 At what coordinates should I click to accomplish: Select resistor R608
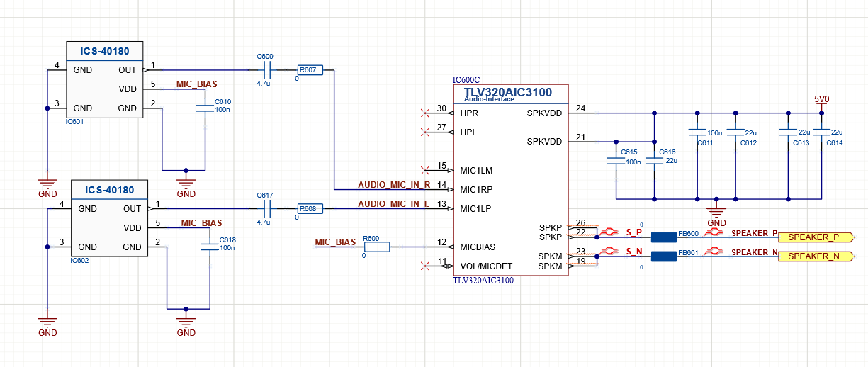coord(310,208)
